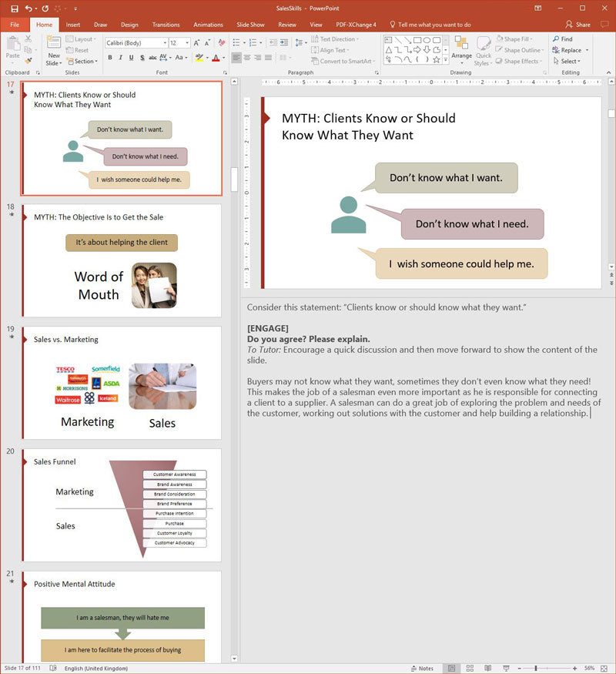Switch to the Review tab
Viewport: 616px width, 674px height.
click(287, 25)
